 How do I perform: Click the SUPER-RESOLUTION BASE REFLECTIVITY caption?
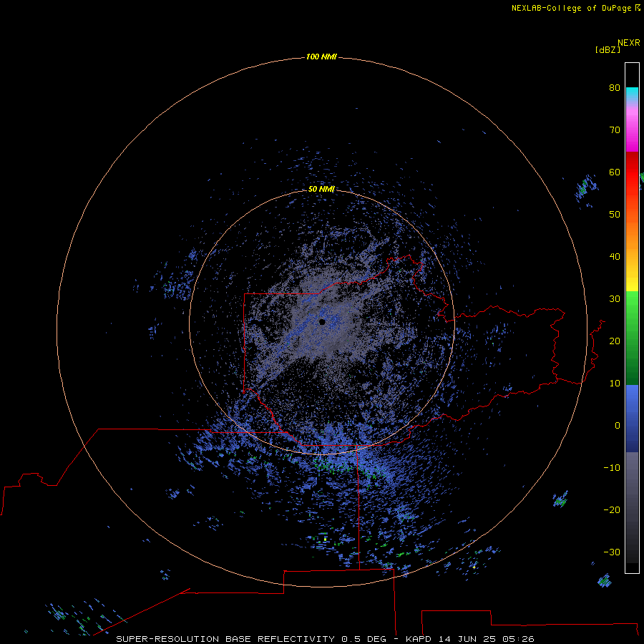click(x=225, y=639)
